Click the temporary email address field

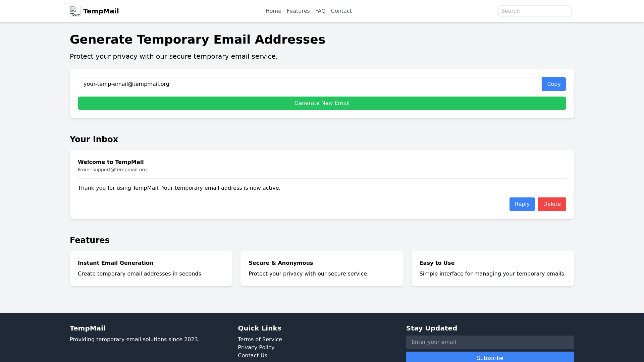[309, 84]
